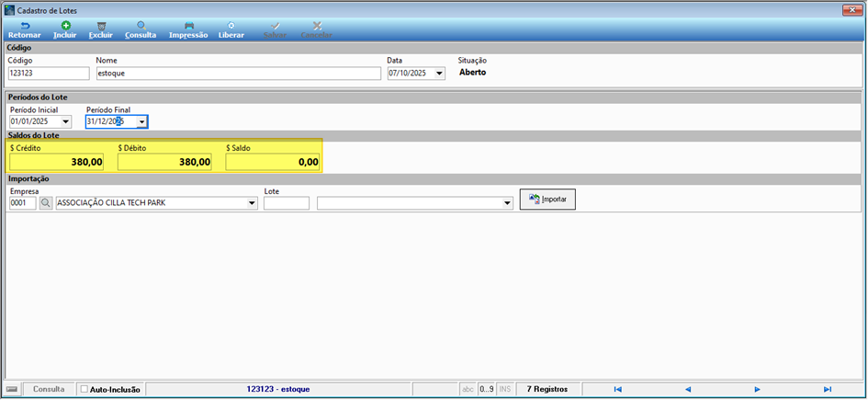This screenshot has height=400, width=868.
Task: Search company with the magnifier button
Action: [x=45, y=203]
